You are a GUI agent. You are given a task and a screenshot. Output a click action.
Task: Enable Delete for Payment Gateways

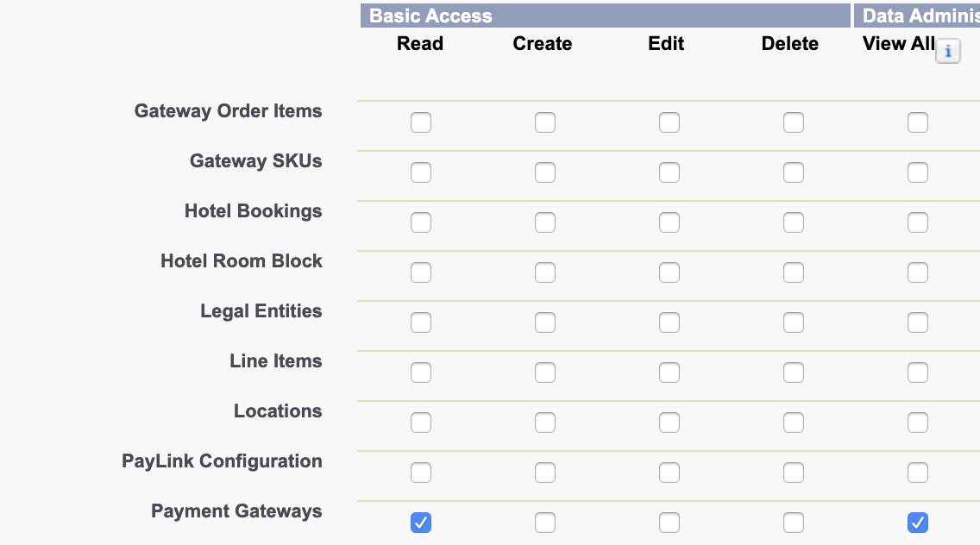pos(794,523)
